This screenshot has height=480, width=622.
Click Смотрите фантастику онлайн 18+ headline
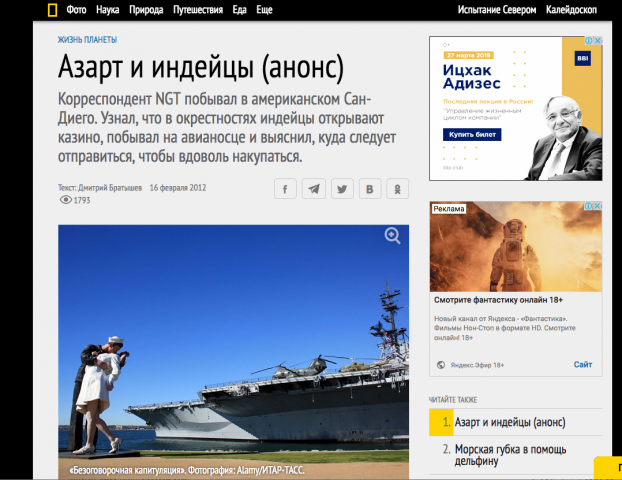point(498,300)
